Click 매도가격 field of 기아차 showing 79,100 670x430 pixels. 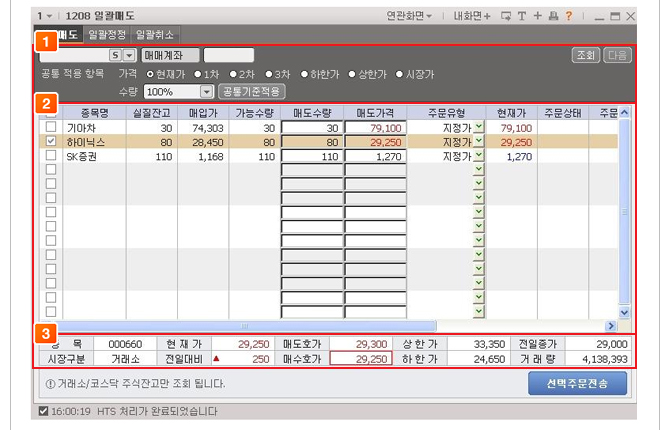375,127
